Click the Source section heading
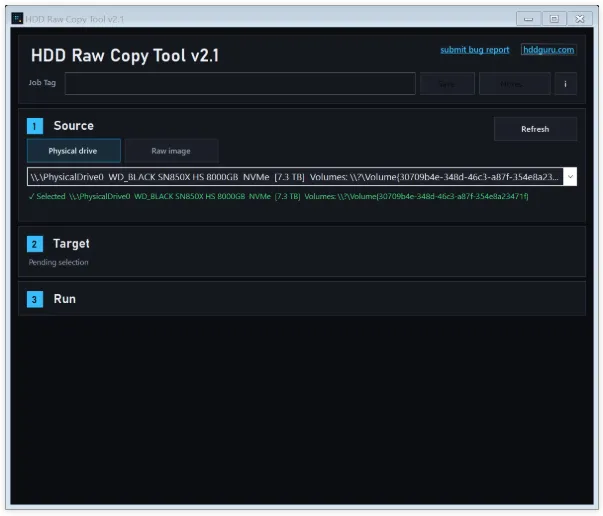Screen dimensions: 603x516 pyautogui.click(x=73, y=126)
